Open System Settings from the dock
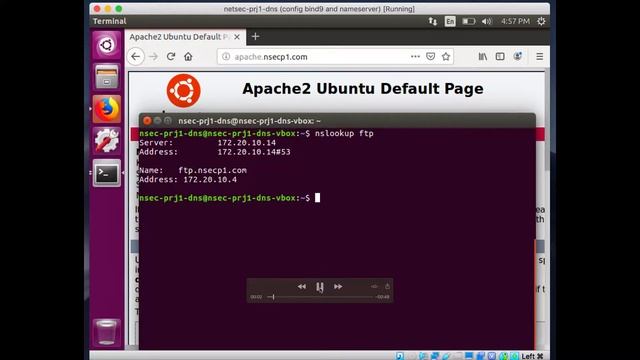The image size is (640, 360). coord(107,141)
